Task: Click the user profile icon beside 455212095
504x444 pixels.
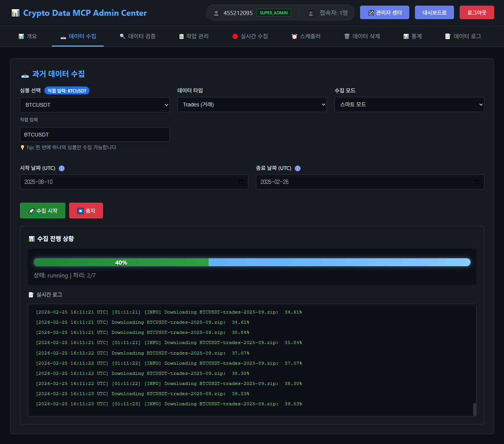Action: pyautogui.click(x=216, y=13)
